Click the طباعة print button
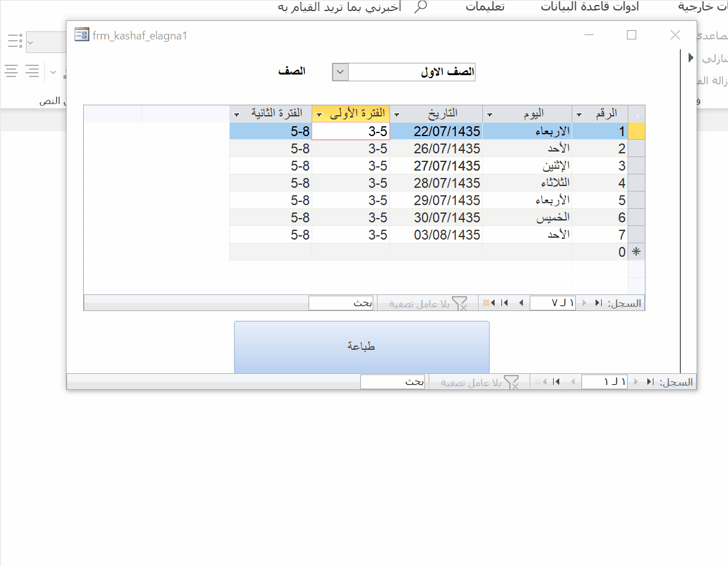 [x=362, y=347]
